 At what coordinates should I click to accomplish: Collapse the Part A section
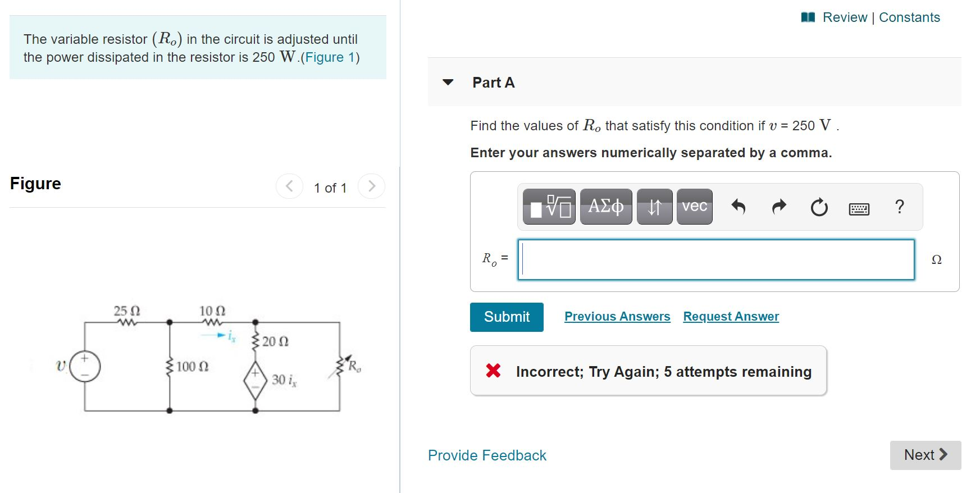point(446,83)
